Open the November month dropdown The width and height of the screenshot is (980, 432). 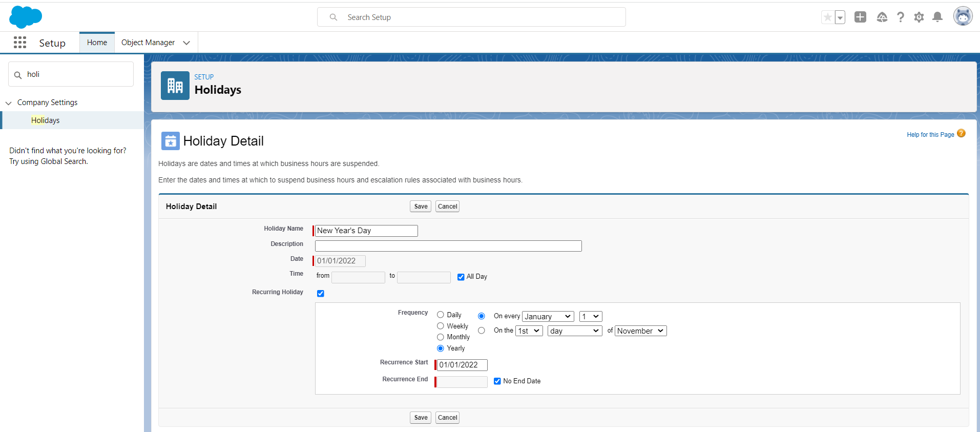(x=641, y=331)
